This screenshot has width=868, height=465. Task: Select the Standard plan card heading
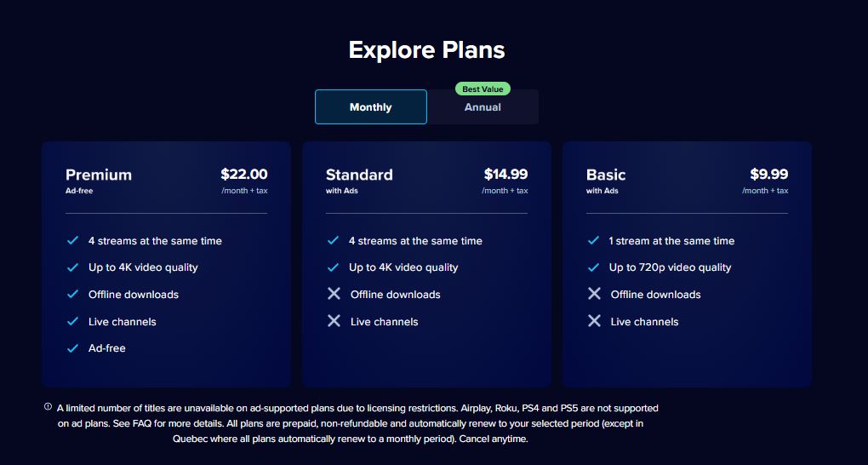coord(359,175)
